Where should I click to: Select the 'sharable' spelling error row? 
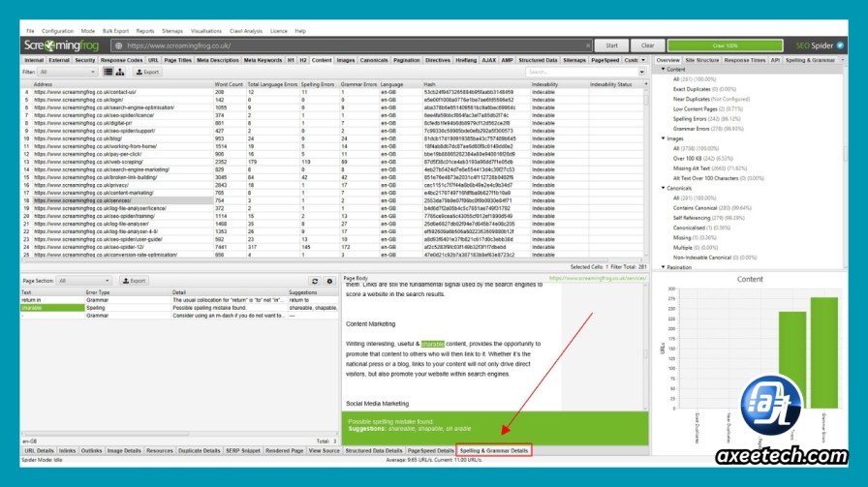pyautogui.click(x=179, y=308)
